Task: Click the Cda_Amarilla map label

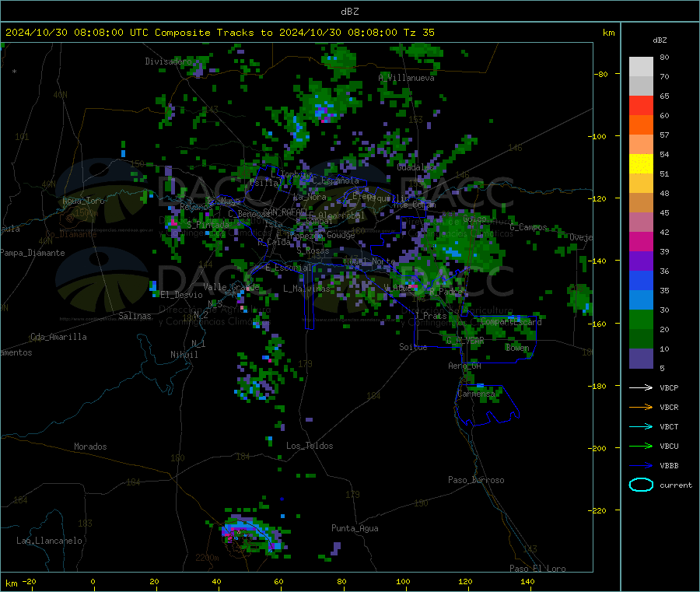Action: (58, 337)
